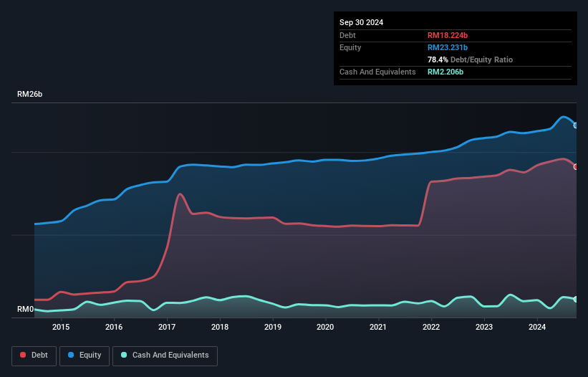Click the teal Cash end-point marker
588x377 pixels.
[x=576, y=300]
